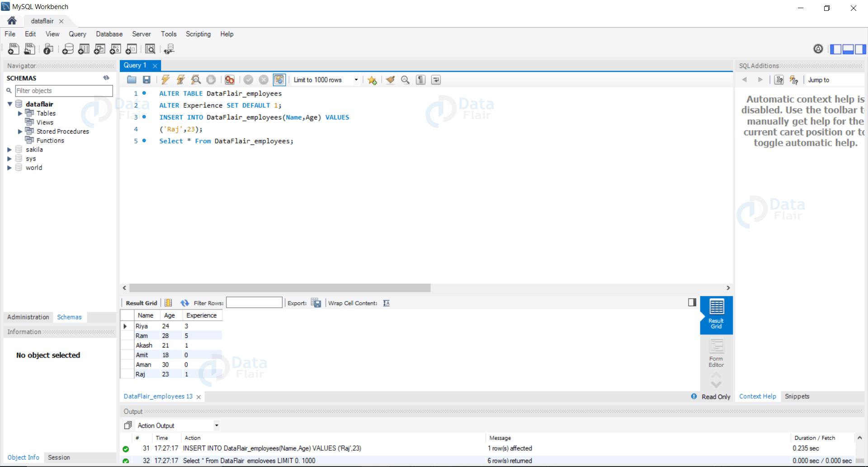868x467 pixels.
Task: Close the DataFlair_employees 13 result tab
Action: 198,397
